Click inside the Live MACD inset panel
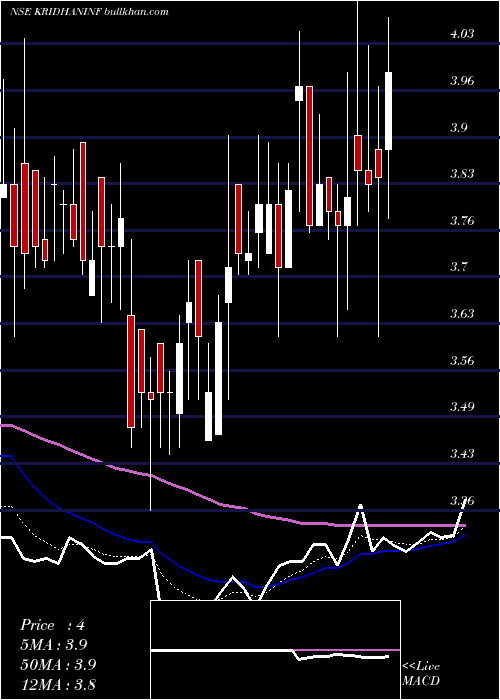500x700 pixels. click(275, 650)
